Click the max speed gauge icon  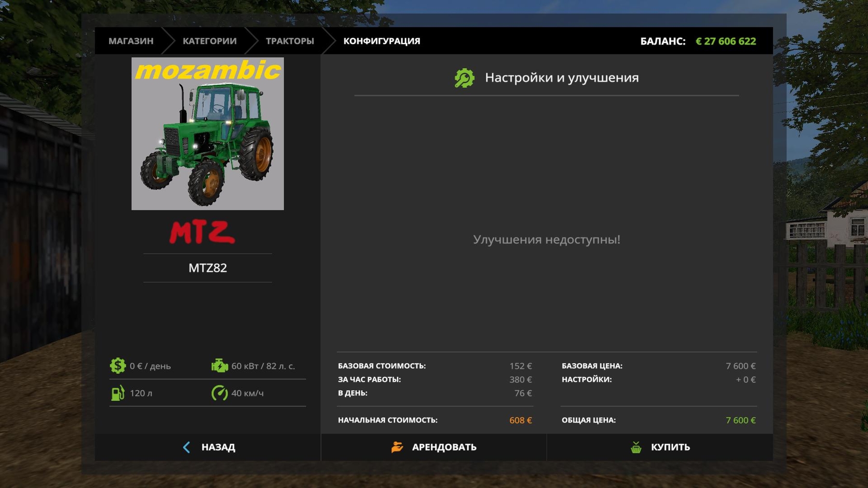(219, 393)
